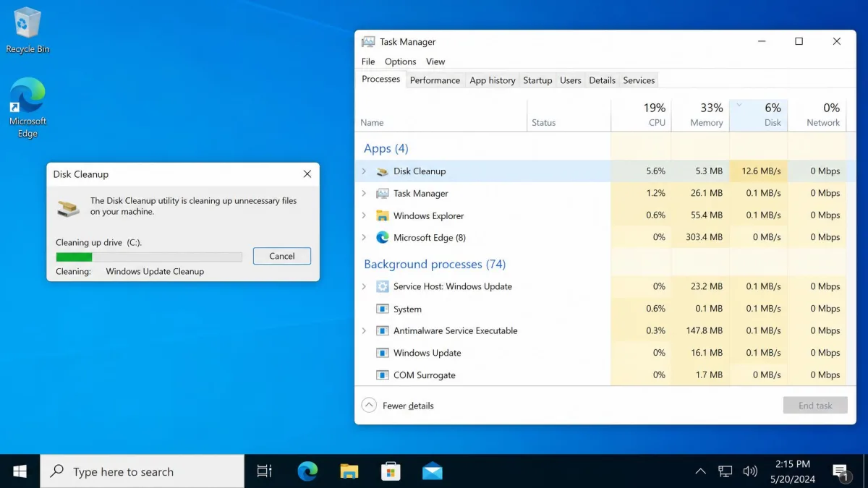Image resolution: width=868 pixels, height=488 pixels.
Task: Click the Windows Update process icon
Action: click(x=383, y=353)
